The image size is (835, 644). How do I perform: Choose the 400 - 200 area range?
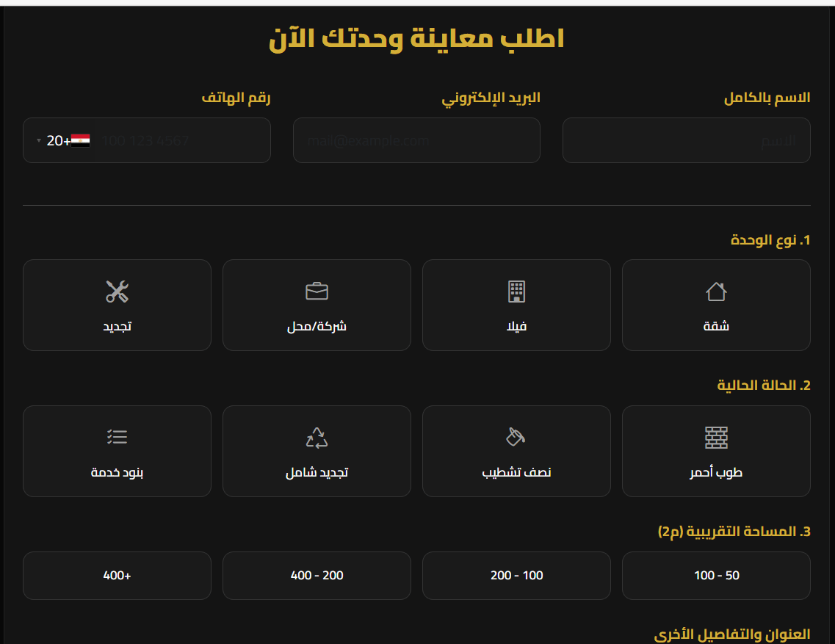[x=317, y=576]
